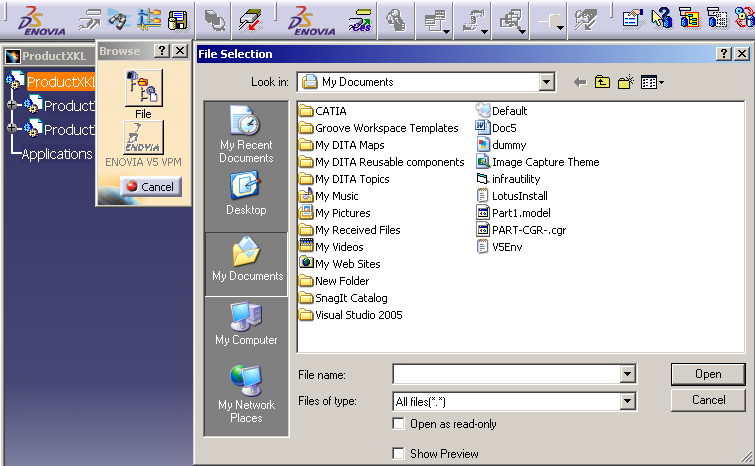Expand the Look in dropdown
Image resolution: width=755 pixels, height=466 pixels.
[546, 82]
